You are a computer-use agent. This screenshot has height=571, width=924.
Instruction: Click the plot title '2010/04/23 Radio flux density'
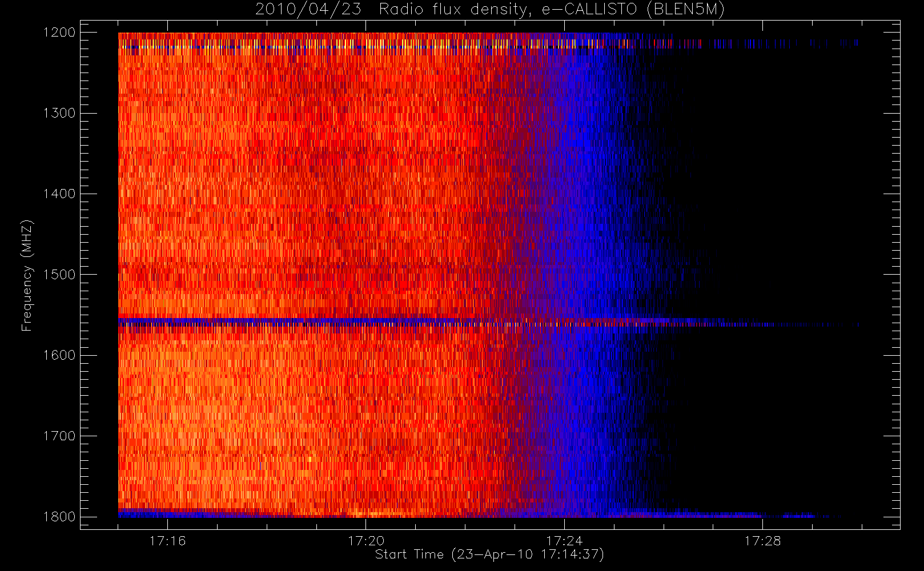coord(490,10)
